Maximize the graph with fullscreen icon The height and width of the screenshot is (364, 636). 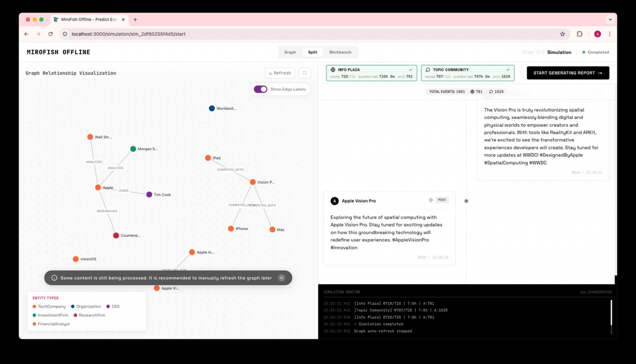(305, 73)
